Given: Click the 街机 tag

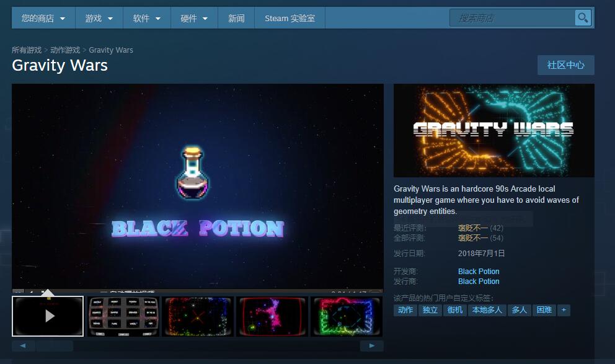Looking at the screenshot, I should (x=455, y=310).
